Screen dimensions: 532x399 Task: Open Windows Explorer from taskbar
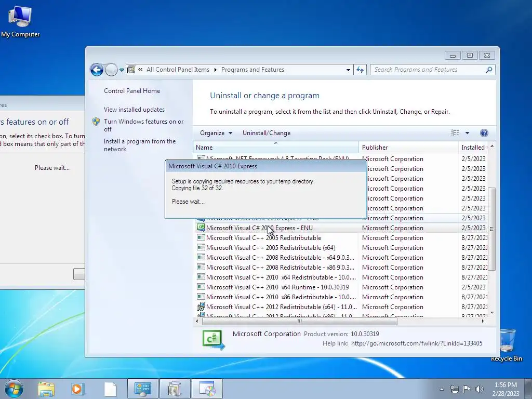[x=46, y=389]
